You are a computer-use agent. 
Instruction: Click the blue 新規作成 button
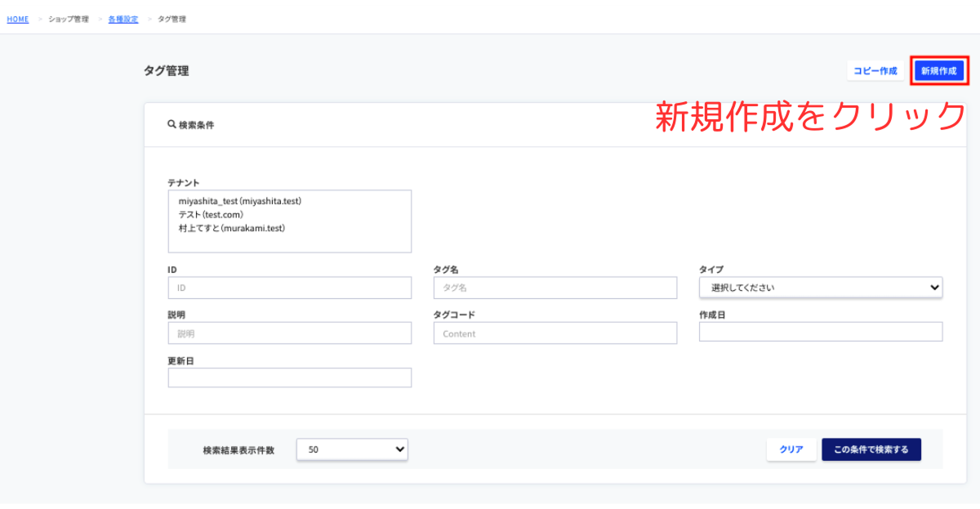tap(938, 71)
